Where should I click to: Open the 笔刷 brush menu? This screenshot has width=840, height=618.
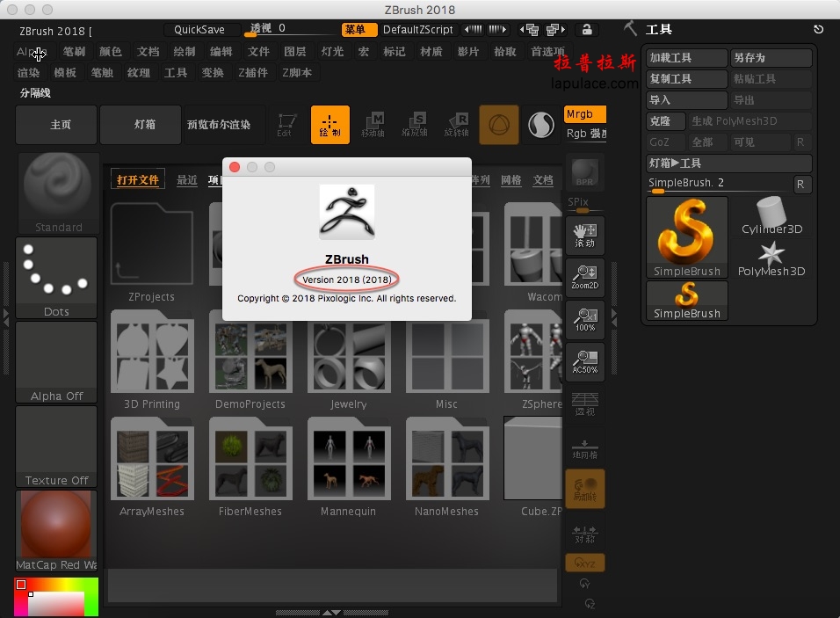74,52
